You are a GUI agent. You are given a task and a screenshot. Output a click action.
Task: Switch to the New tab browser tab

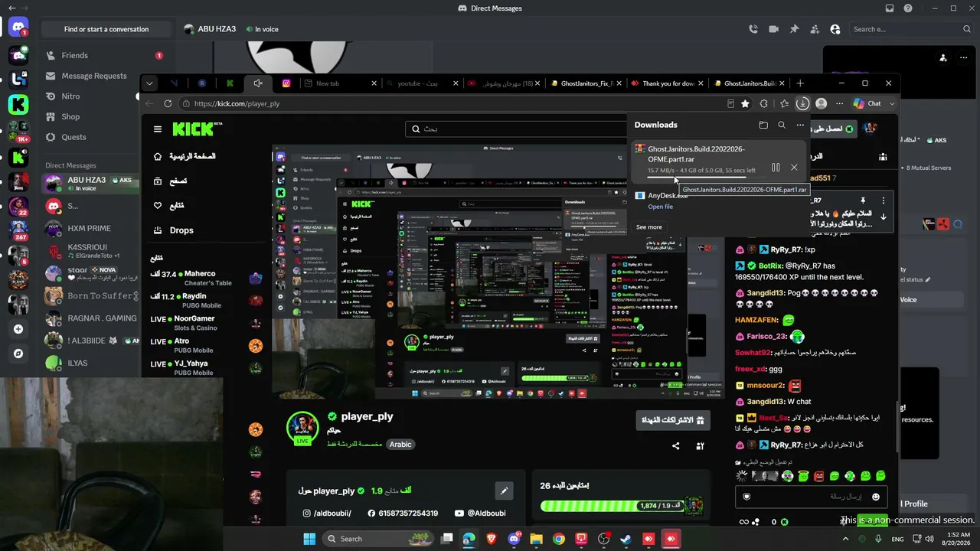[340, 83]
